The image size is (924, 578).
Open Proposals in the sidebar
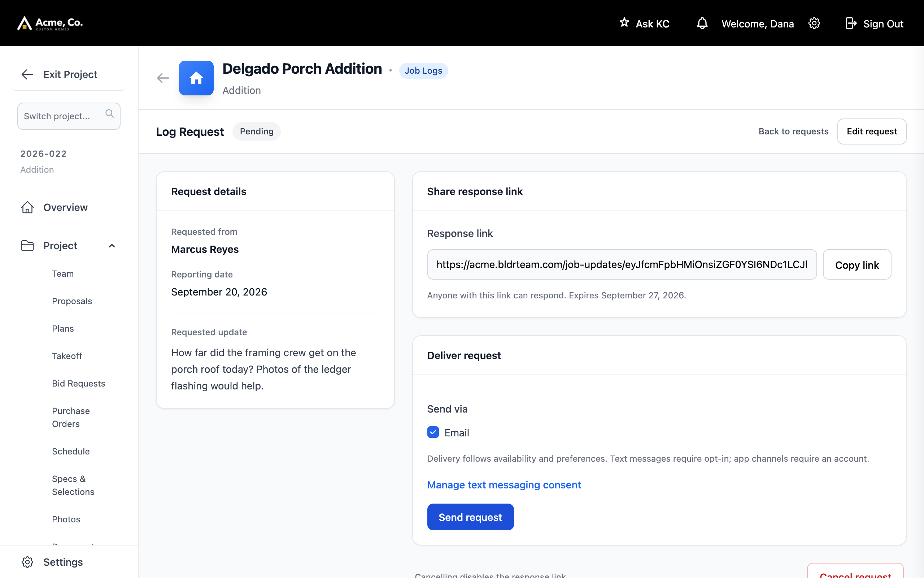pos(72,301)
